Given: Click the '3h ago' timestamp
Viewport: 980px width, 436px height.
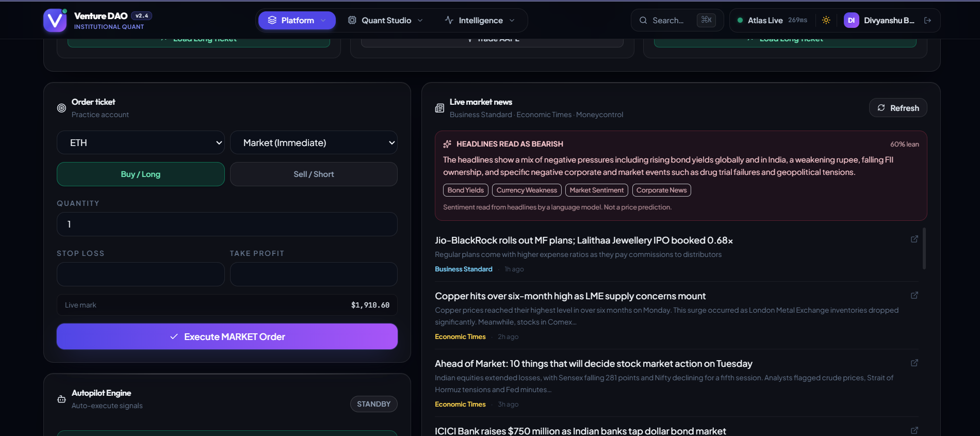Looking at the screenshot, I should click(508, 405).
